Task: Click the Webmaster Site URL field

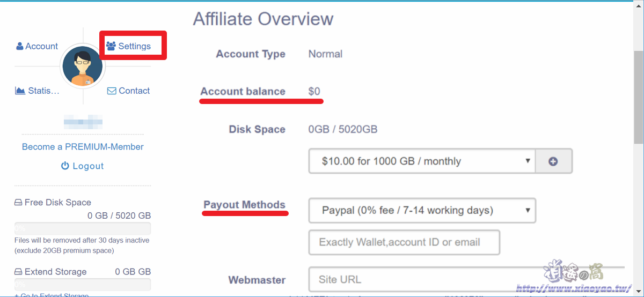Action: pos(467,279)
